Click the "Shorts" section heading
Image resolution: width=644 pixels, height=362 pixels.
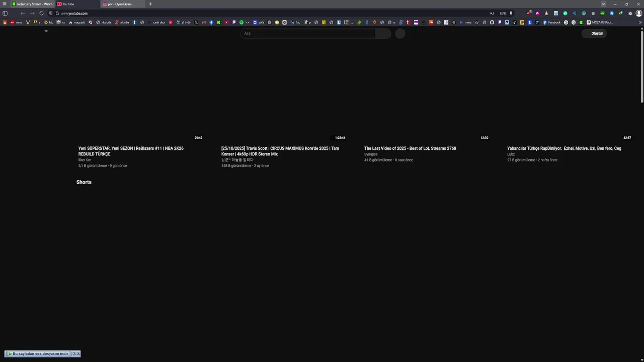84,182
